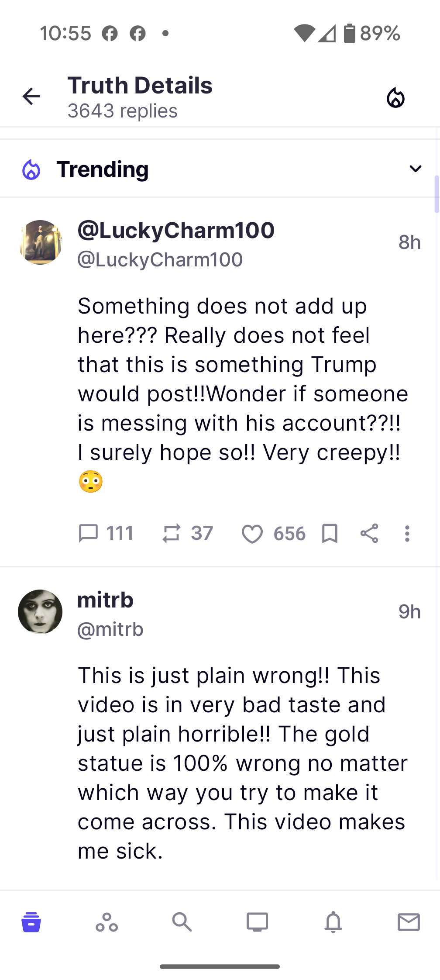Bookmark LuckyCharm100's post
The height and width of the screenshot is (980, 440).
coord(330,534)
